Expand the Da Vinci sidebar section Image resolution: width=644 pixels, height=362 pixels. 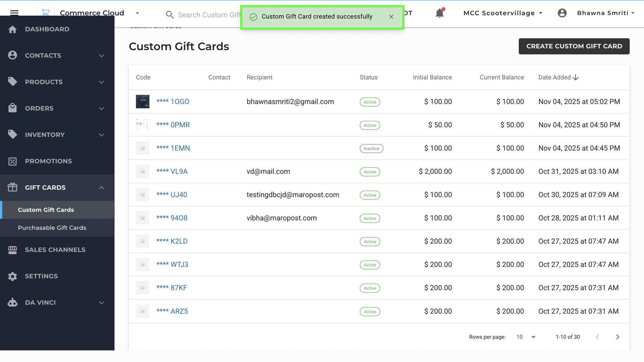(101, 303)
